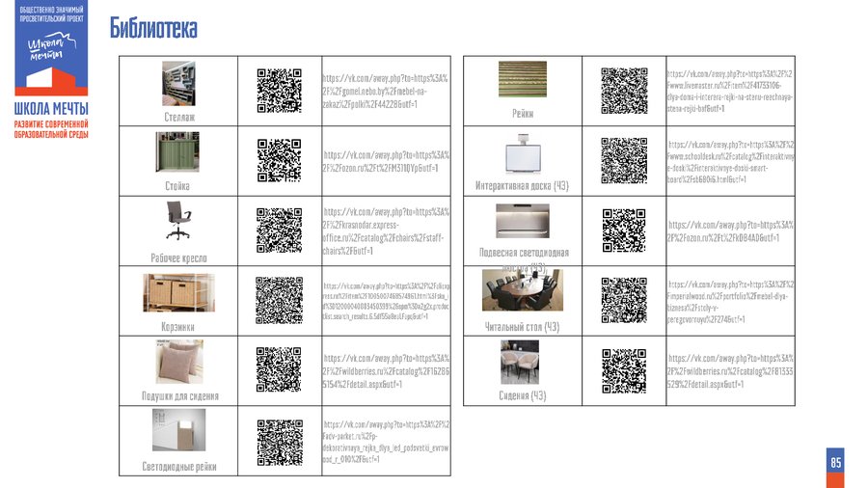Click the QR code in the Читальный стол row

point(624,301)
